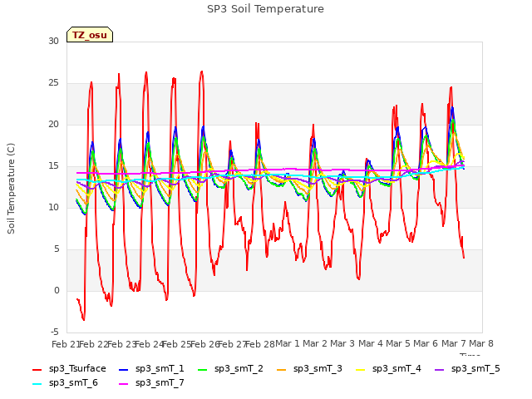Click the Feb 21 x-axis tick label
Image resolution: width=532 pixels, height=399 pixels.
point(66,344)
